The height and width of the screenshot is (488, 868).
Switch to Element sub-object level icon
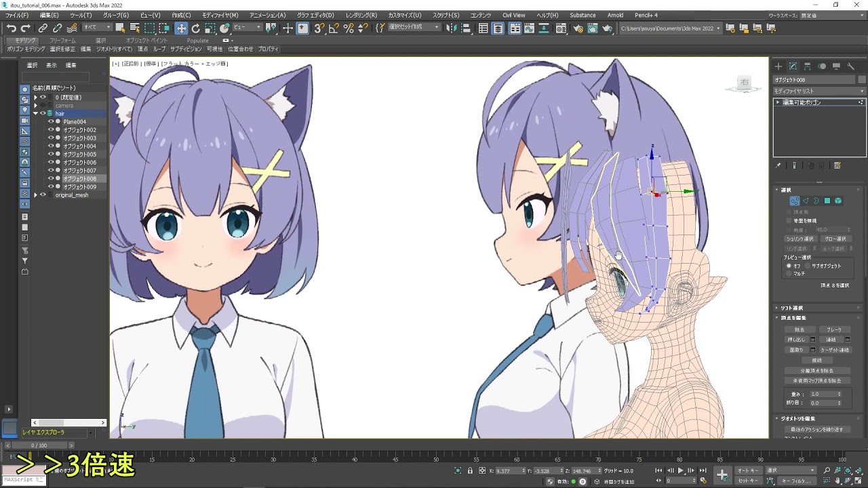tap(838, 201)
